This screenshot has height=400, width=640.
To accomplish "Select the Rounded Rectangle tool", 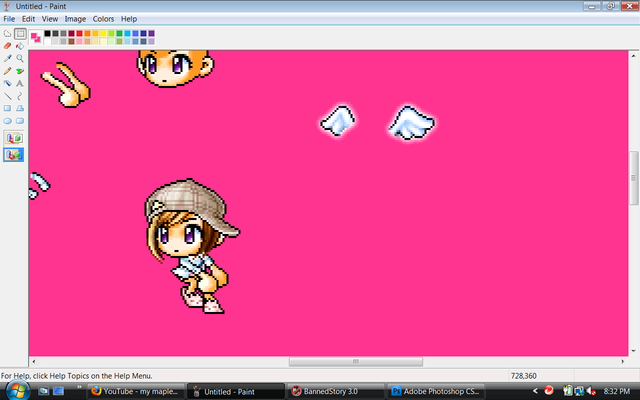I will (x=20, y=121).
